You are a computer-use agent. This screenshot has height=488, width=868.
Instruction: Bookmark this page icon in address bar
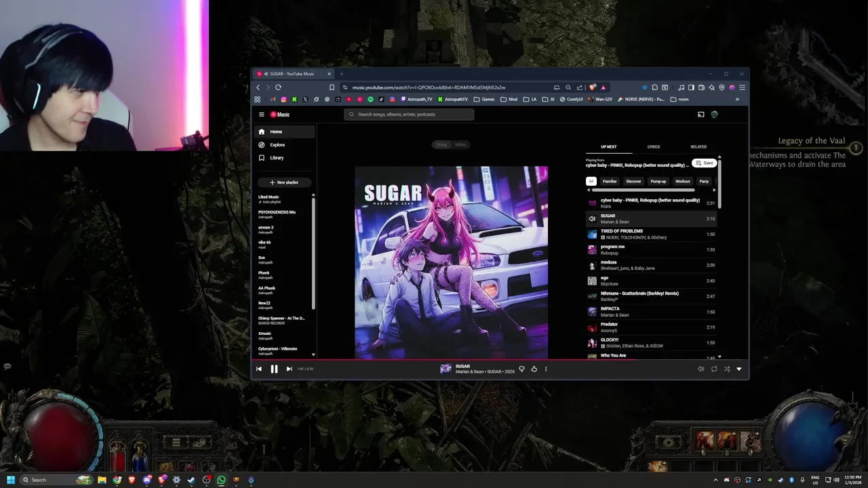(332, 87)
